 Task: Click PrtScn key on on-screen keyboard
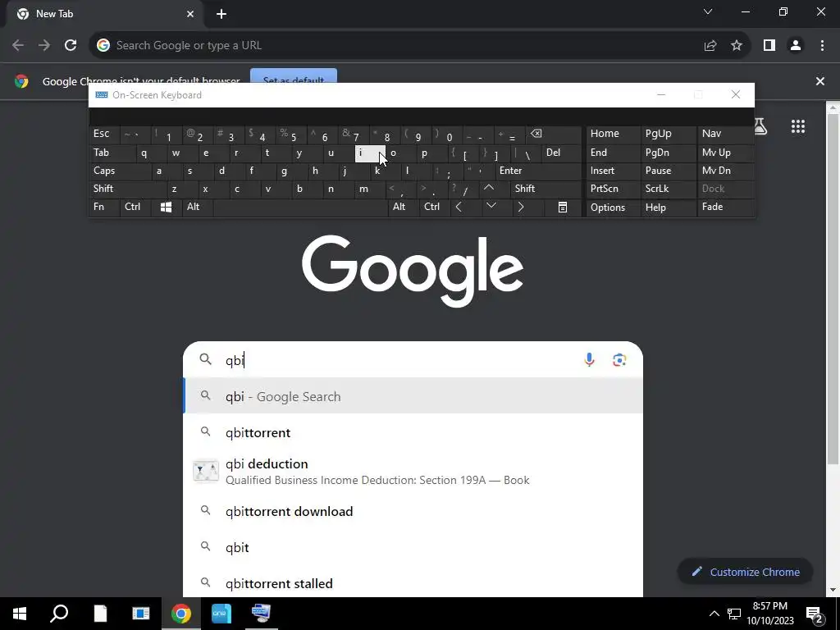(x=613, y=189)
